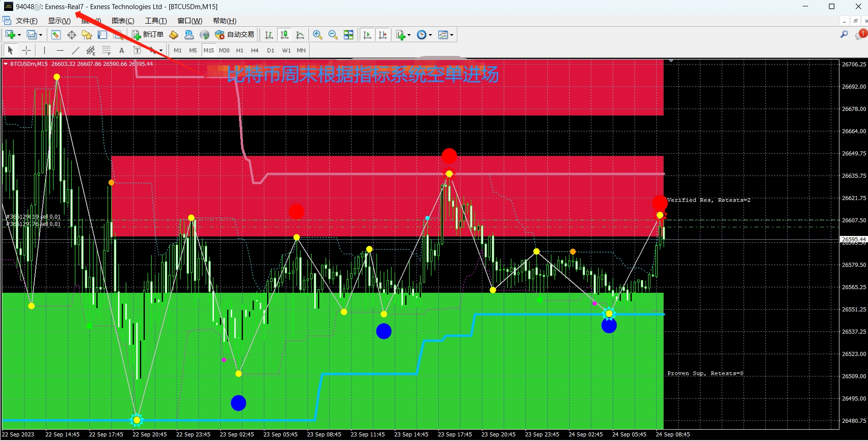The height and width of the screenshot is (441, 868).
Task: Open the tile windows icon
Action: tap(348, 35)
